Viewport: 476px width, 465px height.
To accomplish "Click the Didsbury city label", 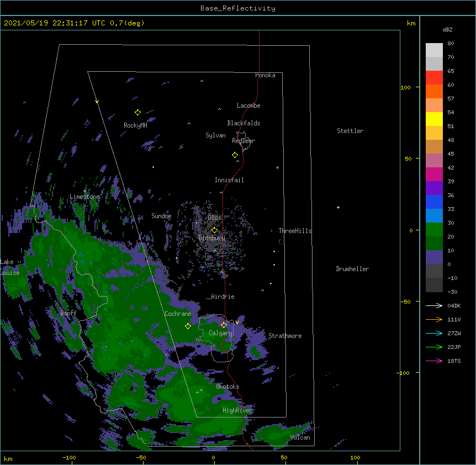I will (x=212, y=238).
